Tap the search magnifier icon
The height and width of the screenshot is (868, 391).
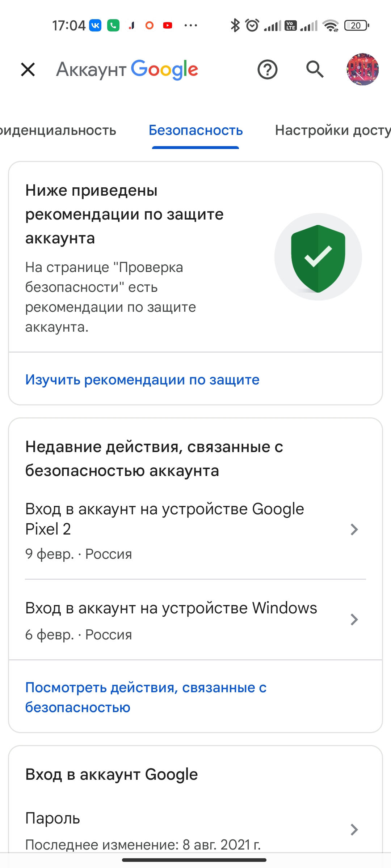tap(315, 69)
